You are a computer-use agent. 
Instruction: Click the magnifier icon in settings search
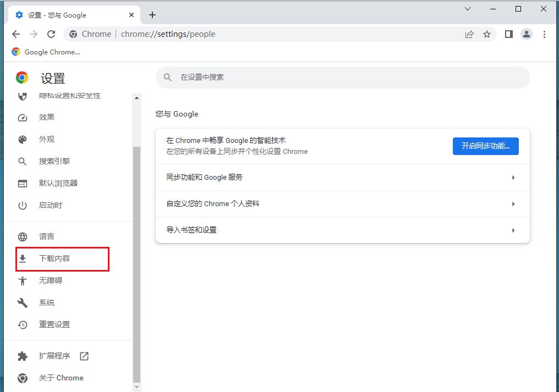168,78
